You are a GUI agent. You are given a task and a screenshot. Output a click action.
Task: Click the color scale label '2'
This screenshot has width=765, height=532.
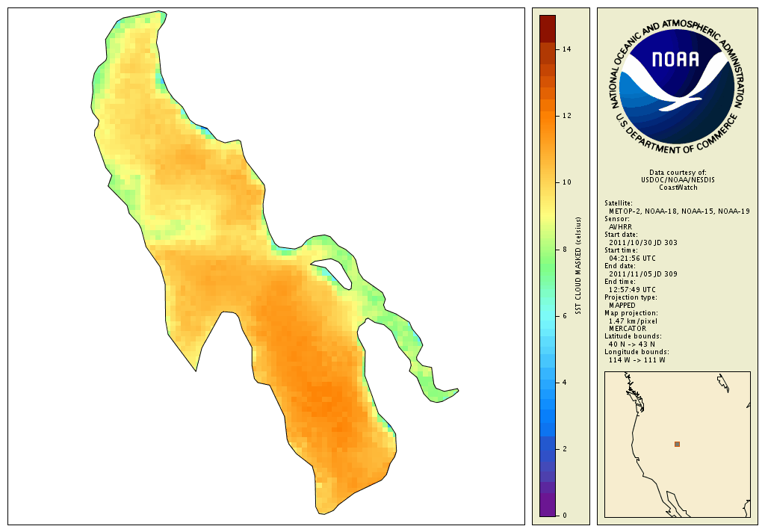point(565,449)
